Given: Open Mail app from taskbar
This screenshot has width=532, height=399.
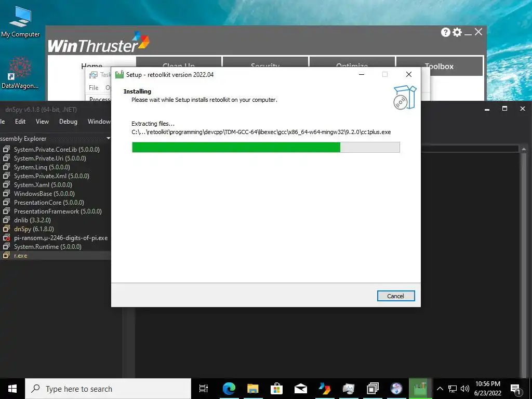Looking at the screenshot, I should 301,389.
